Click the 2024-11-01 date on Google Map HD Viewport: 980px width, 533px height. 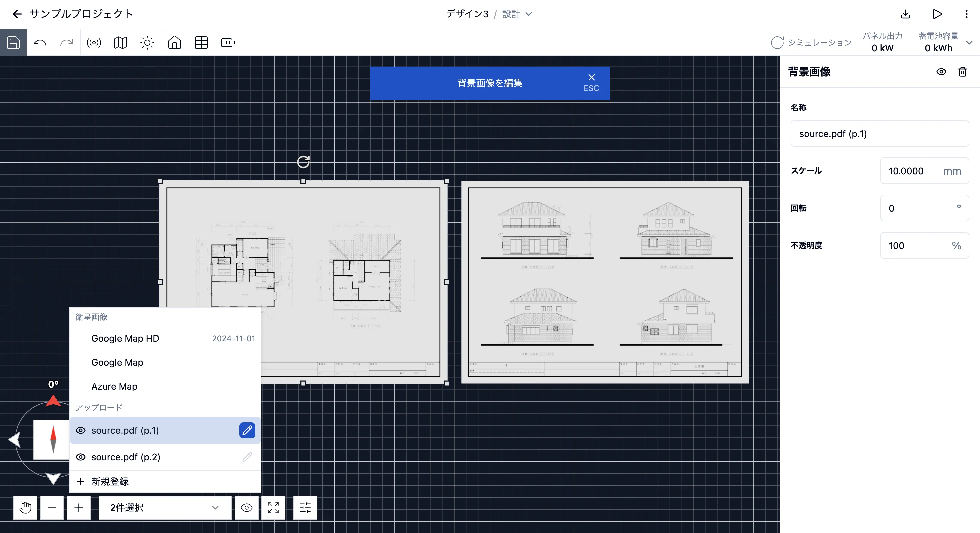click(233, 338)
